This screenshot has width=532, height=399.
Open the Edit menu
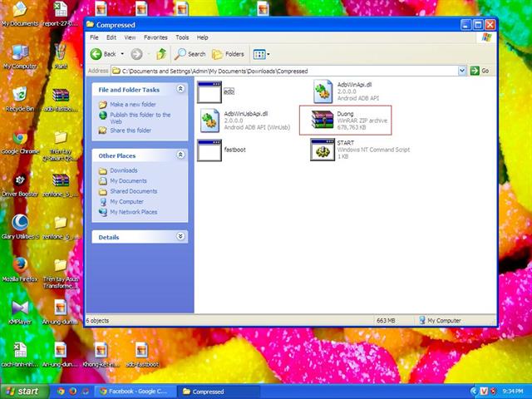(111, 37)
